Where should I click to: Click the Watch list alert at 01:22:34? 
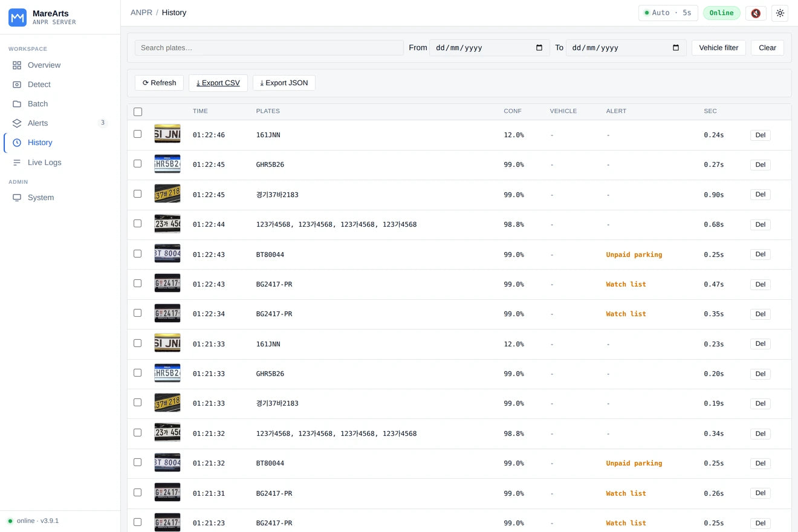(626, 314)
